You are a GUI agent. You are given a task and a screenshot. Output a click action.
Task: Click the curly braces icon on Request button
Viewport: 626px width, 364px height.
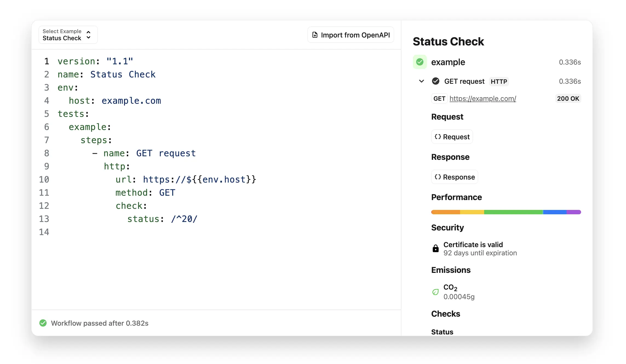[438, 137]
